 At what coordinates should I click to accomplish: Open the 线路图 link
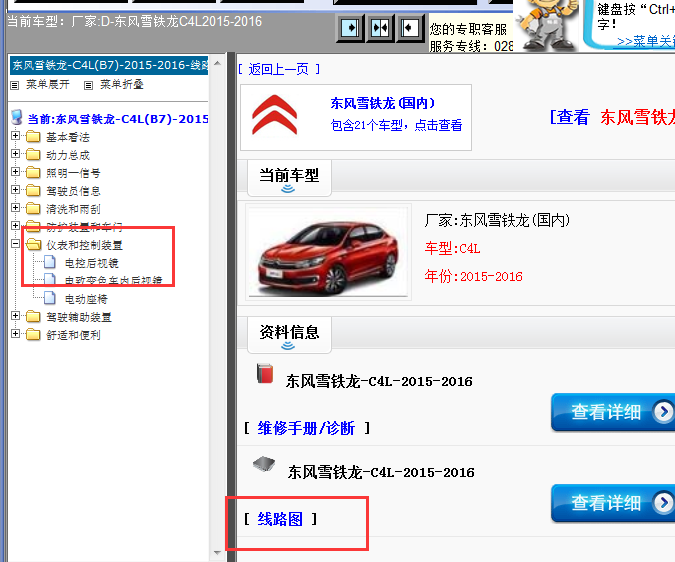[x=280, y=519]
